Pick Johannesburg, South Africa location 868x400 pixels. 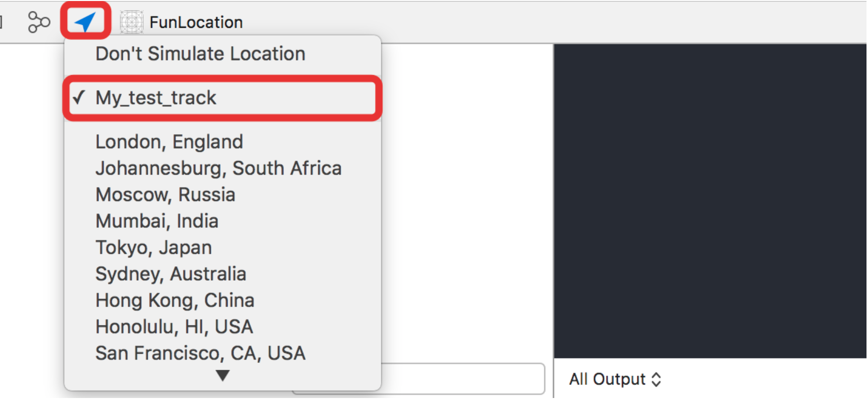218,168
